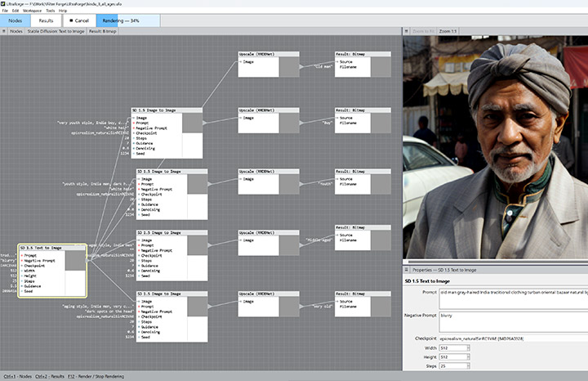Switch to the Results view button

pos(47,20)
